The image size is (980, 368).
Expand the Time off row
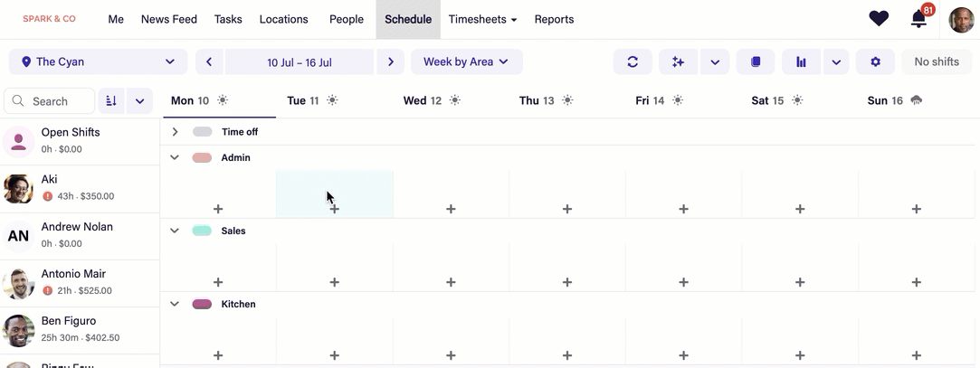click(176, 132)
